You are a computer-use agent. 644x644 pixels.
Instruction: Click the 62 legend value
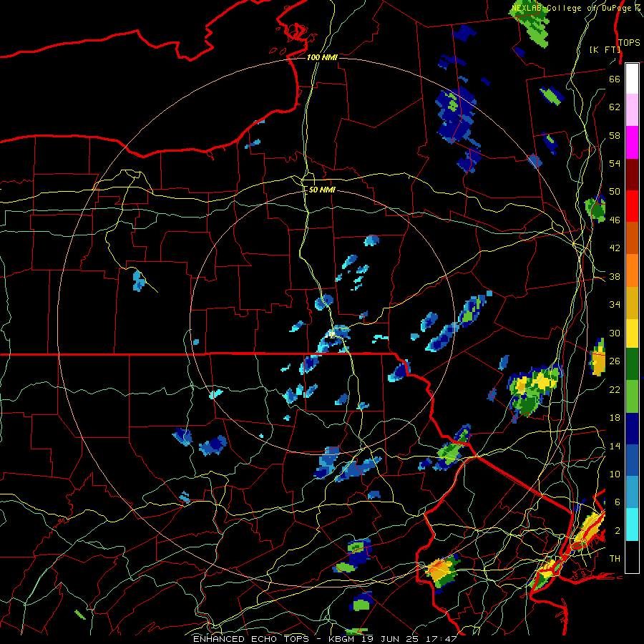pos(615,107)
